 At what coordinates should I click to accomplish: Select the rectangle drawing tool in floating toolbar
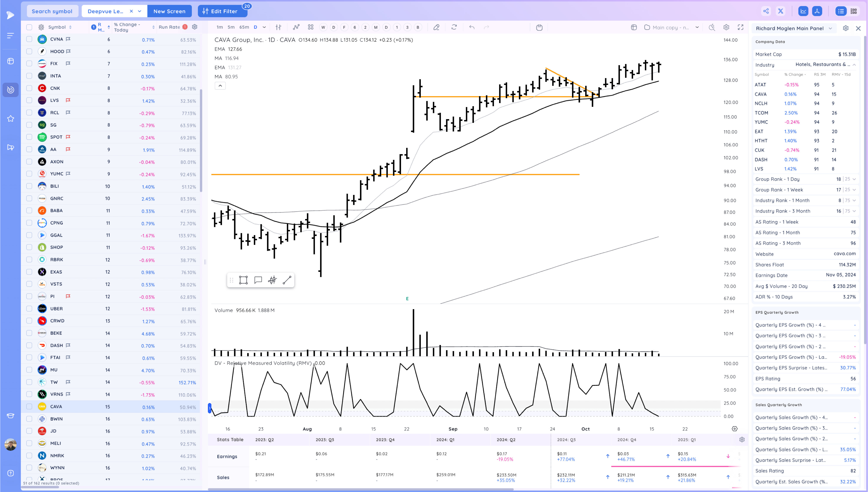coord(243,280)
